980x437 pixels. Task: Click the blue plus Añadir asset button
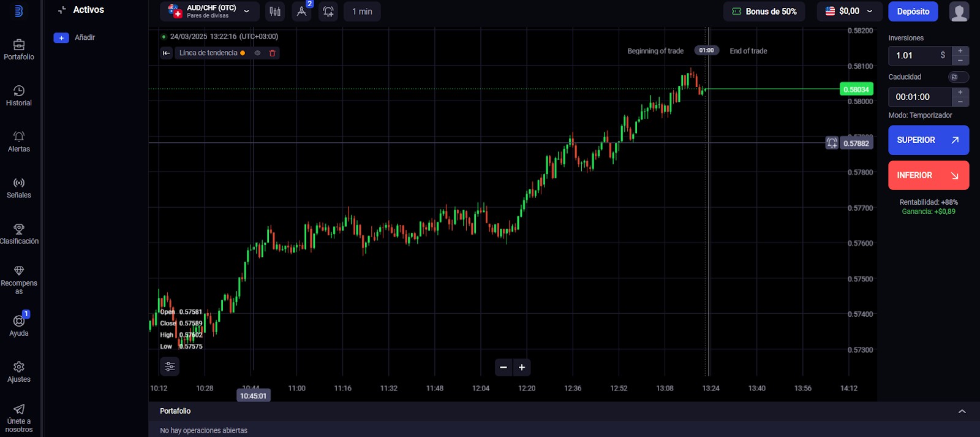point(61,38)
